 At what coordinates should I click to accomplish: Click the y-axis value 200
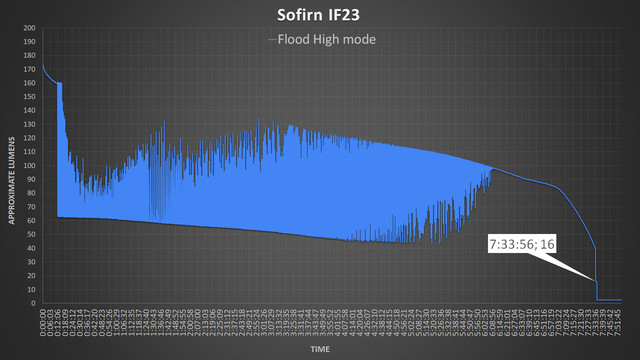[29, 28]
